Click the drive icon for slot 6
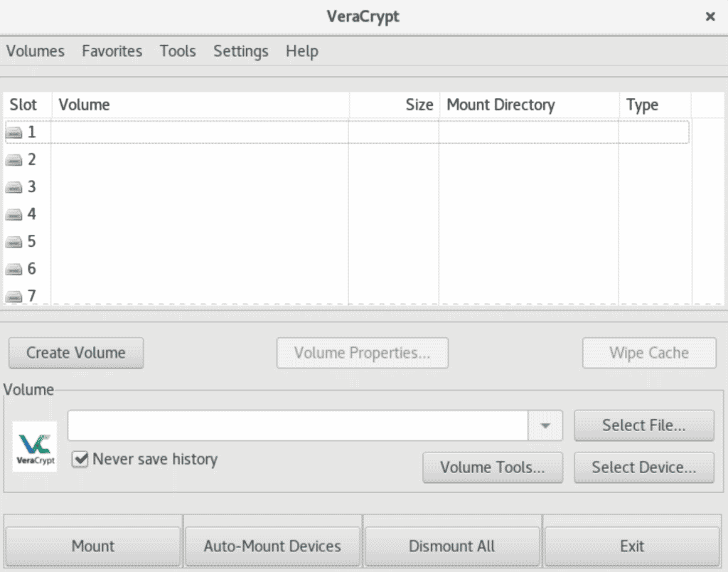Image resolution: width=728 pixels, height=572 pixels. pos(13,269)
